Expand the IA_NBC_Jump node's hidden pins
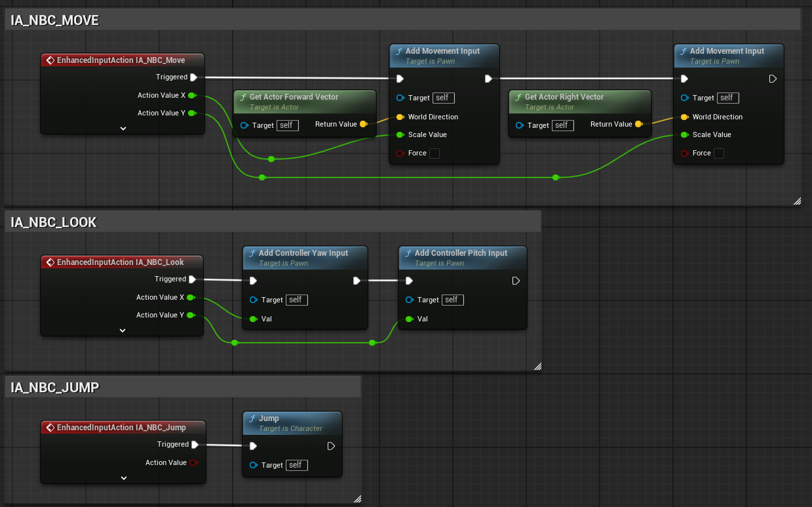Viewport: 812px width, 507px height. click(x=124, y=478)
